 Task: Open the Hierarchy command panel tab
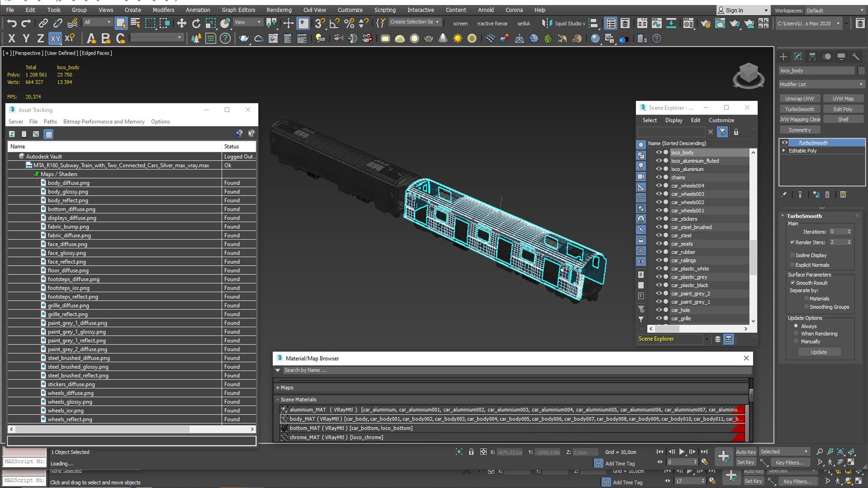pyautogui.click(x=812, y=56)
